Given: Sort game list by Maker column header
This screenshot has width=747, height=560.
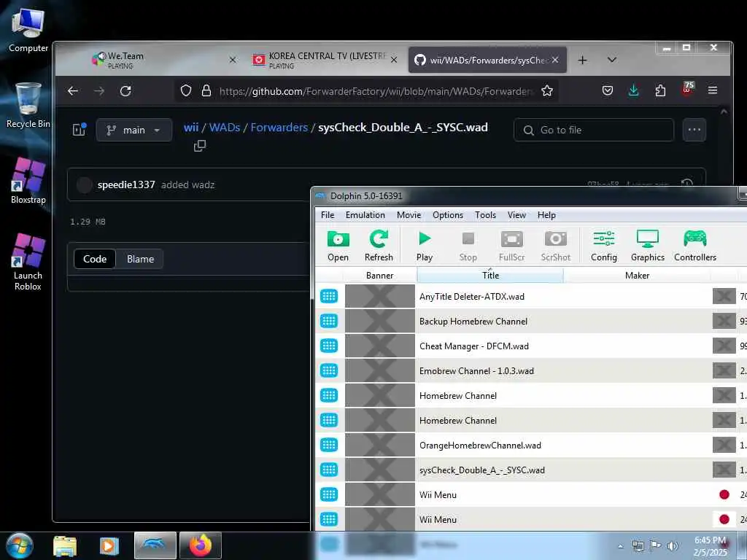Looking at the screenshot, I should [x=637, y=275].
